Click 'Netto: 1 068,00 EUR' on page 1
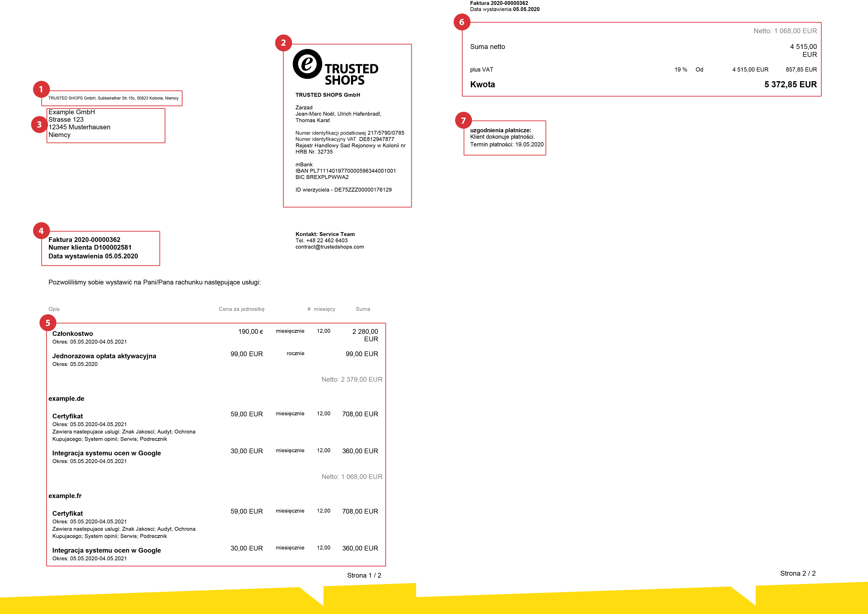Image resolution: width=868 pixels, height=614 pixels. (x=352, y=477)
